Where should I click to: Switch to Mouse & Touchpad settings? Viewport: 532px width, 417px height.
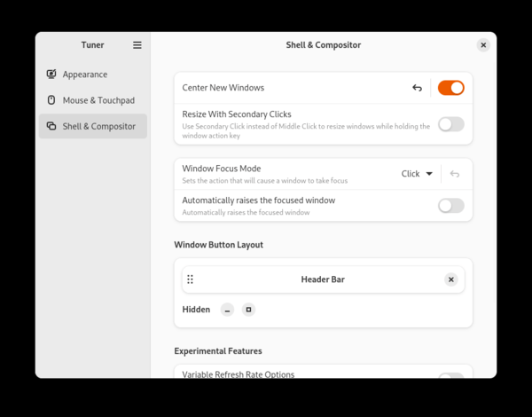point(98,100)
